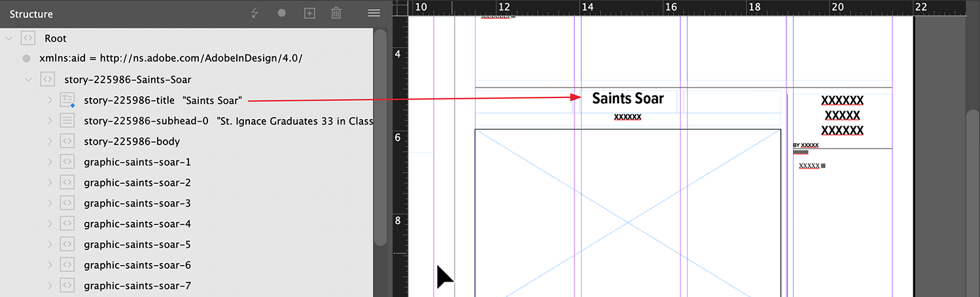
Task: Click the story-225986-title text frame icon
Action: pos(67,100)
